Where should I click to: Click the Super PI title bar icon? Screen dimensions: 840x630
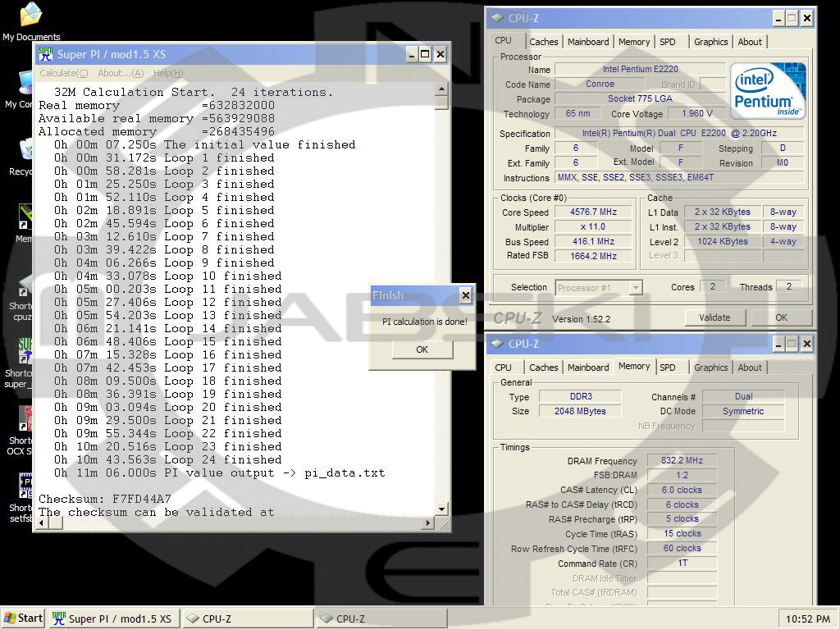point(46,54)
